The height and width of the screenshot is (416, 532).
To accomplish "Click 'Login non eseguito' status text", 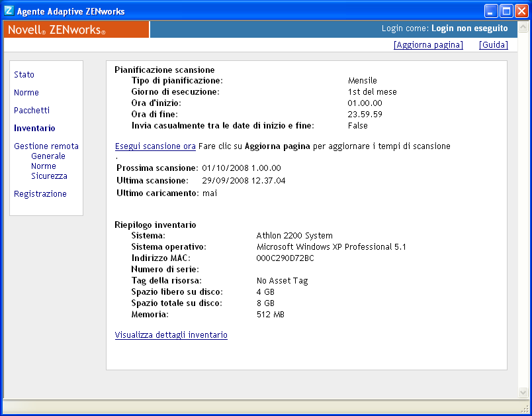I will pos(470,28).
